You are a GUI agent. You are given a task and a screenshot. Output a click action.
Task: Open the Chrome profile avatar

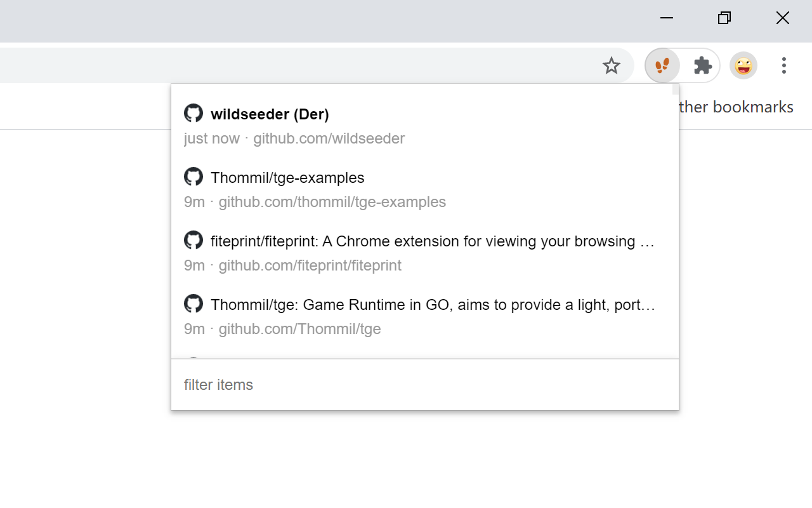click(x=743, y=65)
